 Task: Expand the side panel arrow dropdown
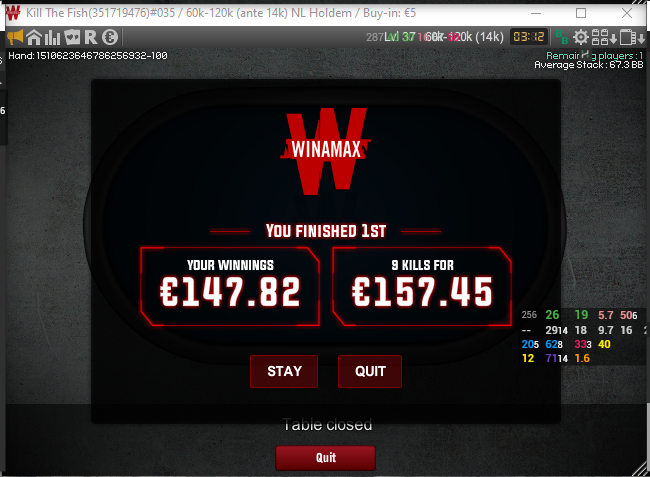632,37
